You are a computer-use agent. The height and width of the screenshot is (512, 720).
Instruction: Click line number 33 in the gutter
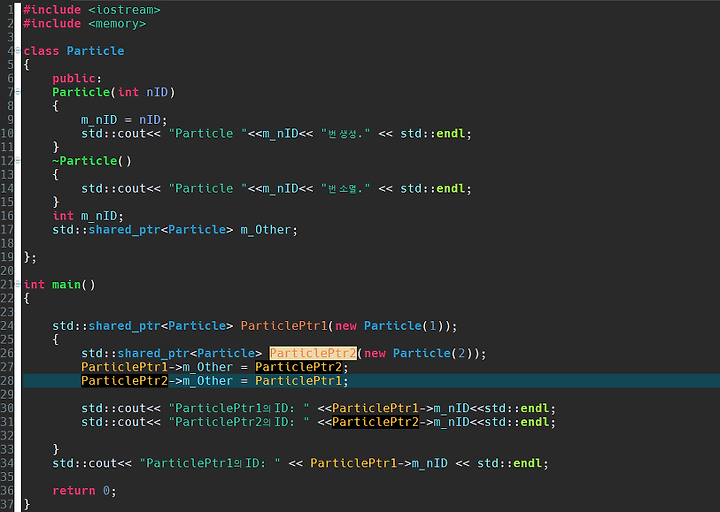coord(7,450)
